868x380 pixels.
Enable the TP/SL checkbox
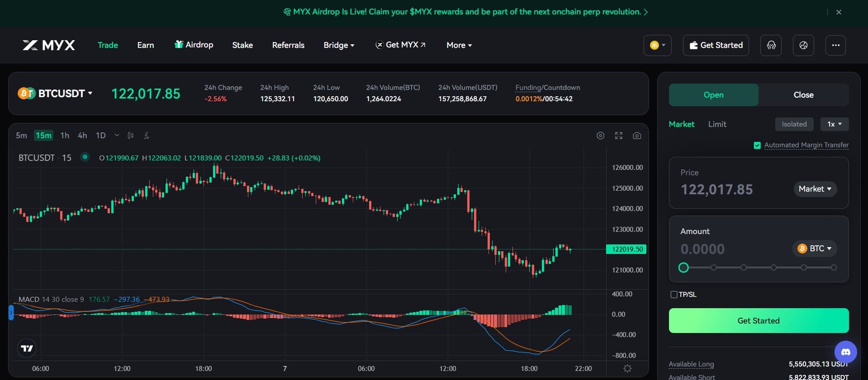[x=674, y=295]
